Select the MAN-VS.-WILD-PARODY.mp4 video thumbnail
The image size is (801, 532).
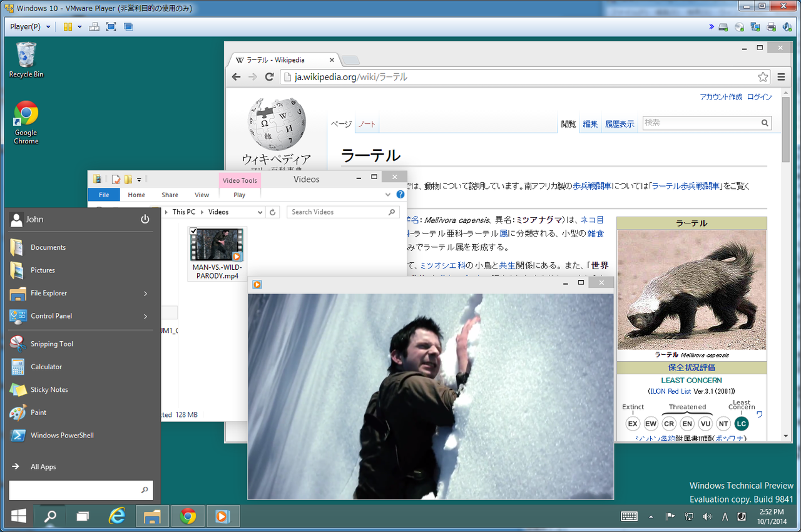217,245
